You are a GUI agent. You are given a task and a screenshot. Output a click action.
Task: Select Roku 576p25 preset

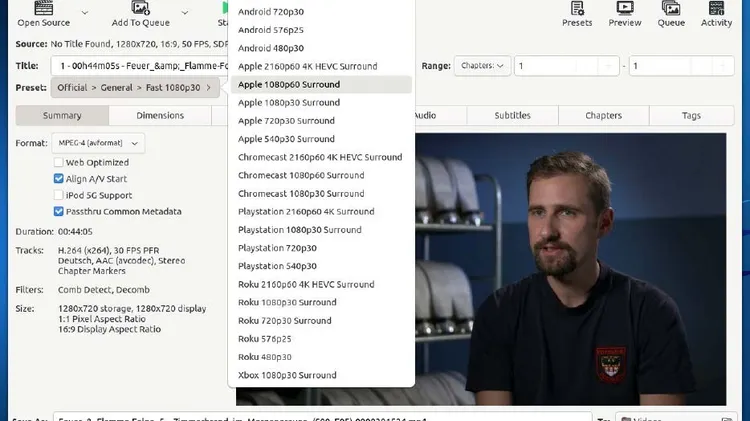click(321, 339)
